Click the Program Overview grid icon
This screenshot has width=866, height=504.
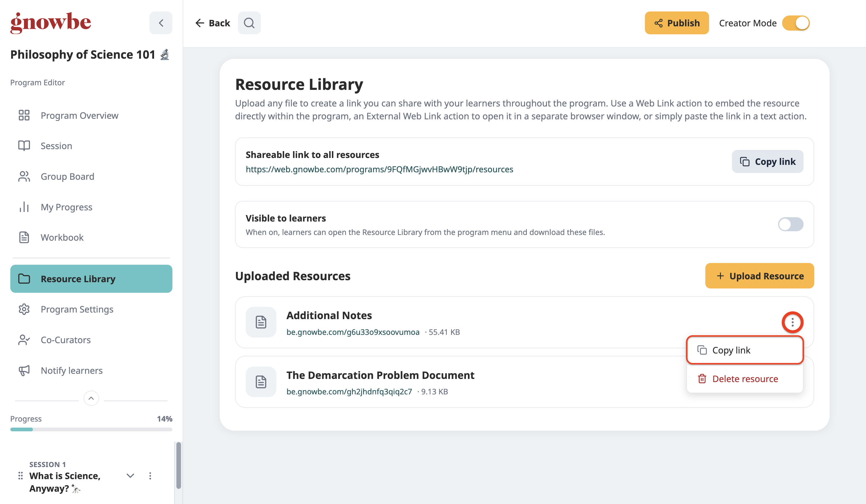pyautogui.click(x=24, y=115)
